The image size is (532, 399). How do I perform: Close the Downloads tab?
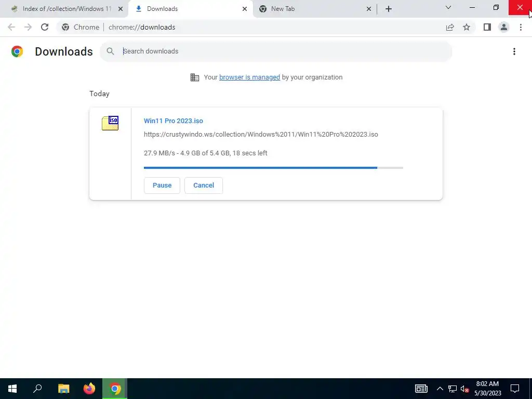pos(245,9)
